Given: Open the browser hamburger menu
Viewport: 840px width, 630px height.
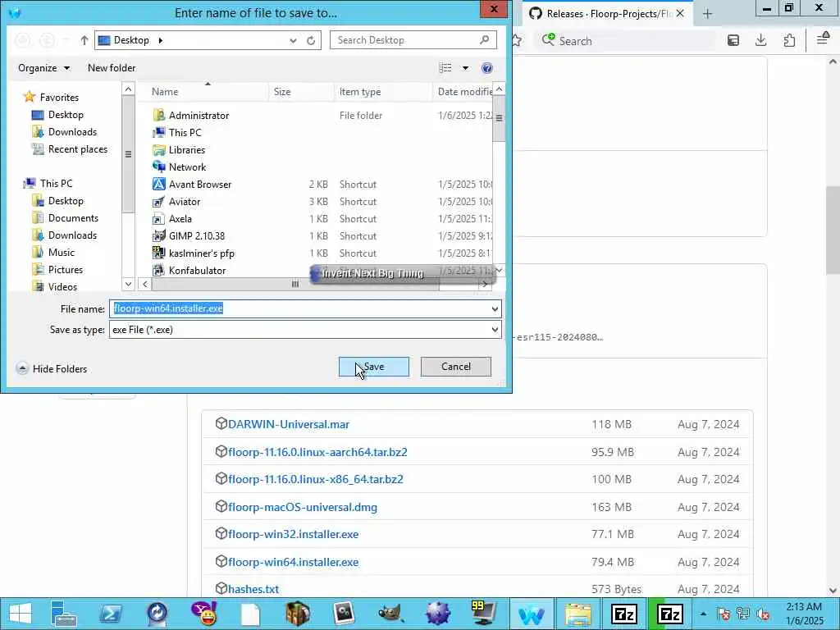Looking at the screenshot, I should tap(823, 39).
